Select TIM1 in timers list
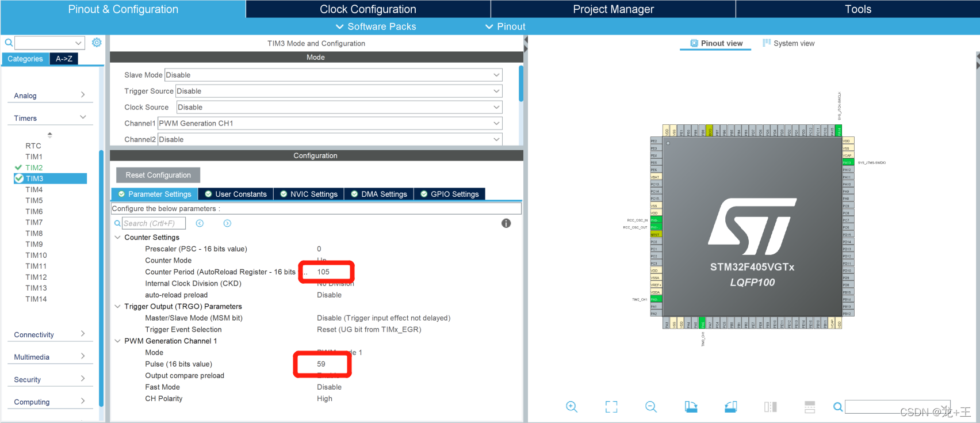980x423 pixels. click(x=34, y=157)
